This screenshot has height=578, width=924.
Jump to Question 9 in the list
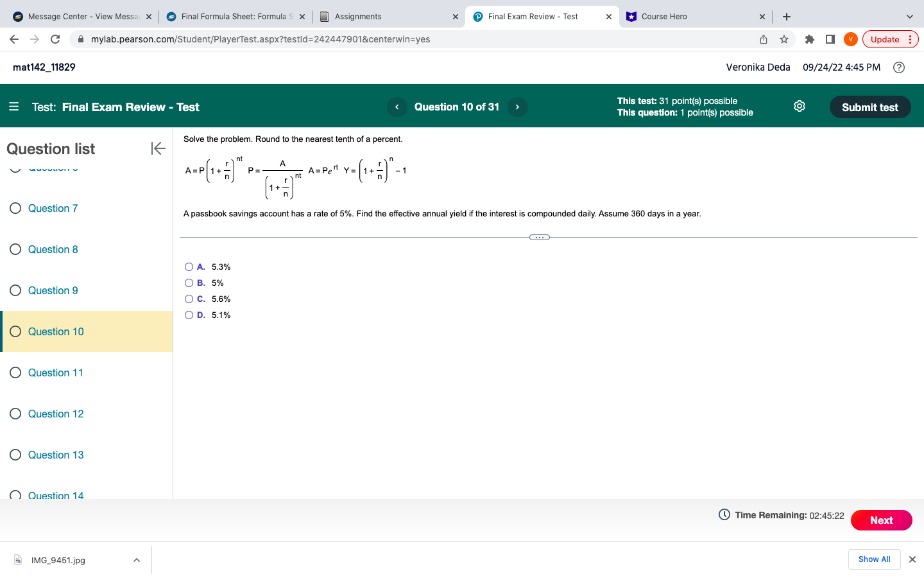click(53, 290)
